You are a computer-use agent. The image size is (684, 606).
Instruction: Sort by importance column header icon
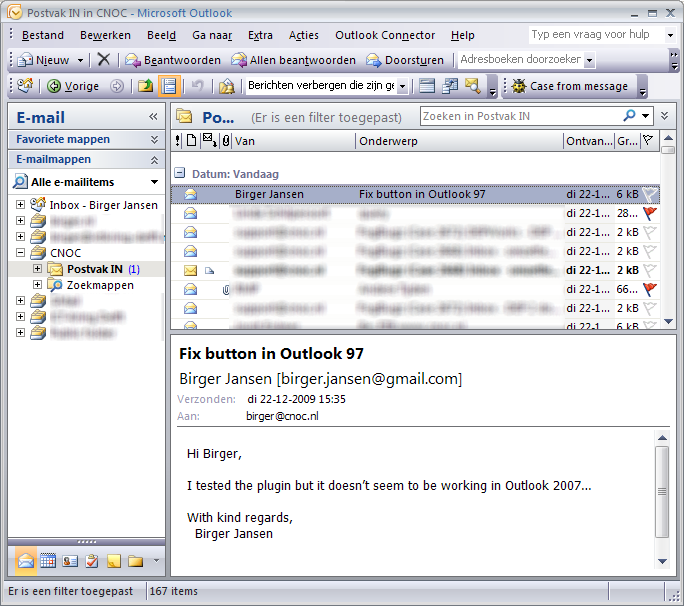177,141
